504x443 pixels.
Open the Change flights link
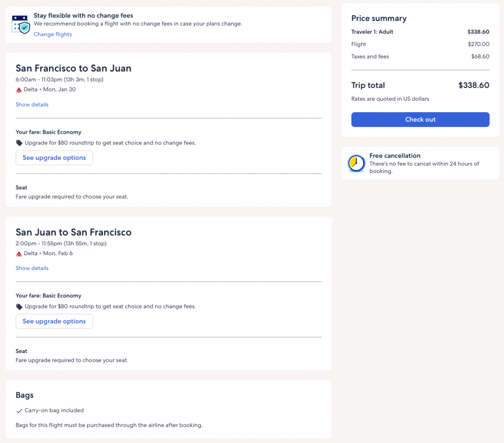[53, 34]
